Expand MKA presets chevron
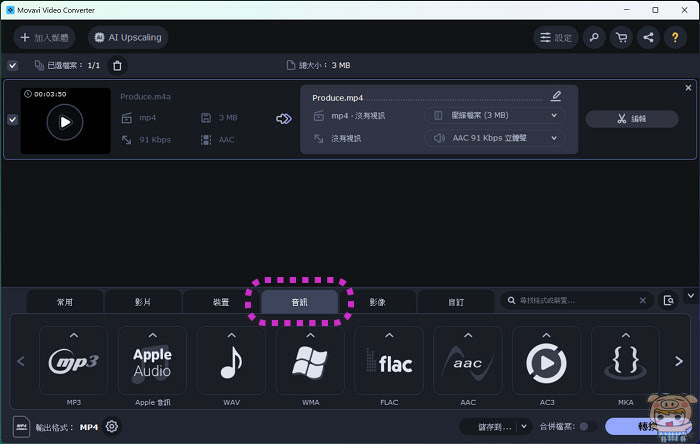 625,335
